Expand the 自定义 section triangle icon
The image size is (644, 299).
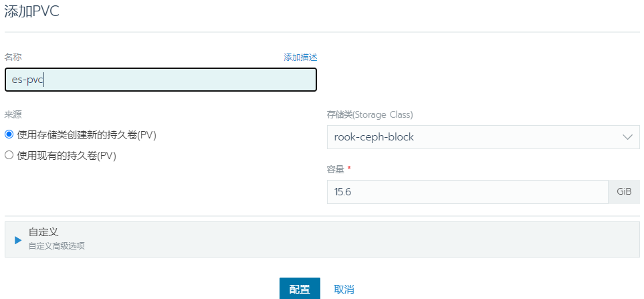coord(18,240)
